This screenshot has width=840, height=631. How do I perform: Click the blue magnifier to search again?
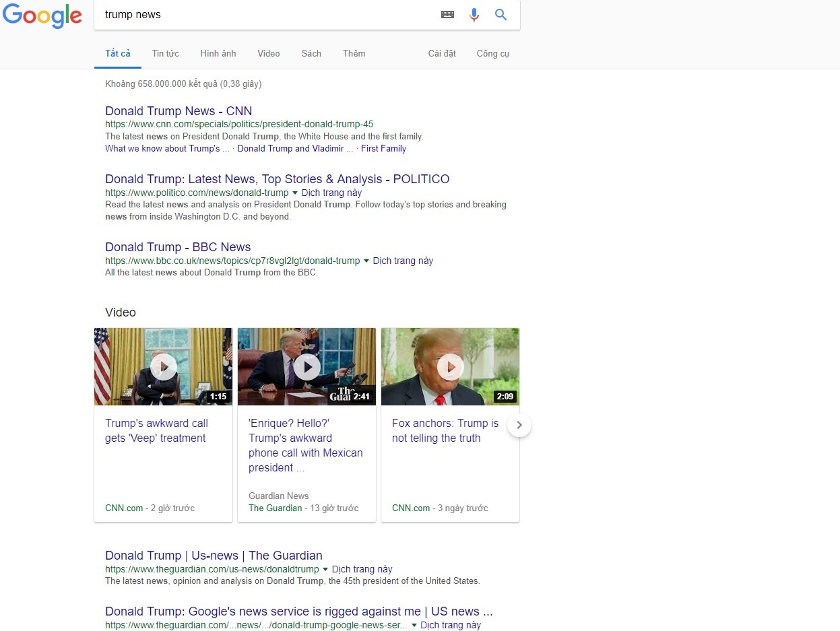500,14
